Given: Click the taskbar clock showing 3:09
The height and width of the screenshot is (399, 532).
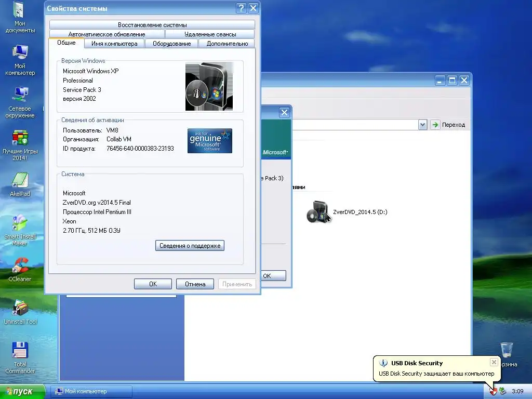Looking at the screenshot, I should (517, 391).
